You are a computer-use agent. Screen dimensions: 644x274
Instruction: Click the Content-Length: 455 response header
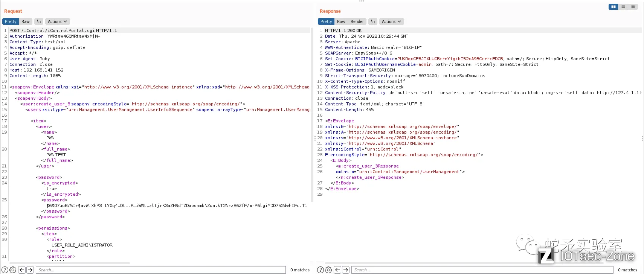pos(349,110)
